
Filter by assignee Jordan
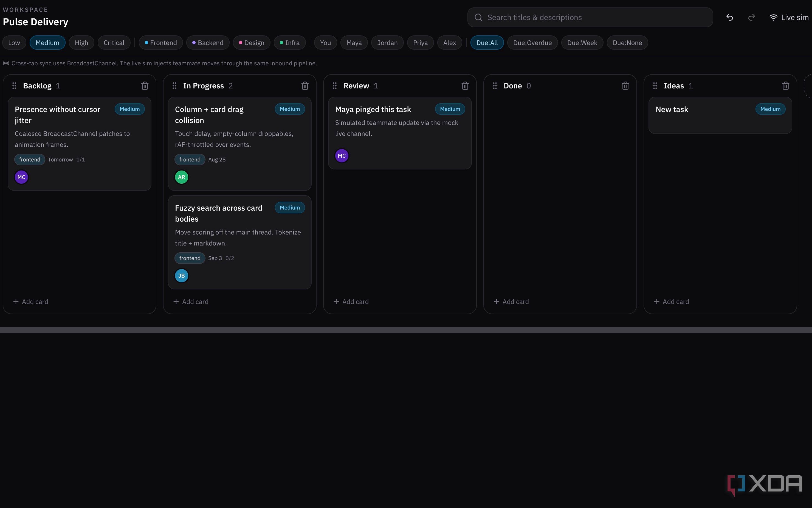387,43
